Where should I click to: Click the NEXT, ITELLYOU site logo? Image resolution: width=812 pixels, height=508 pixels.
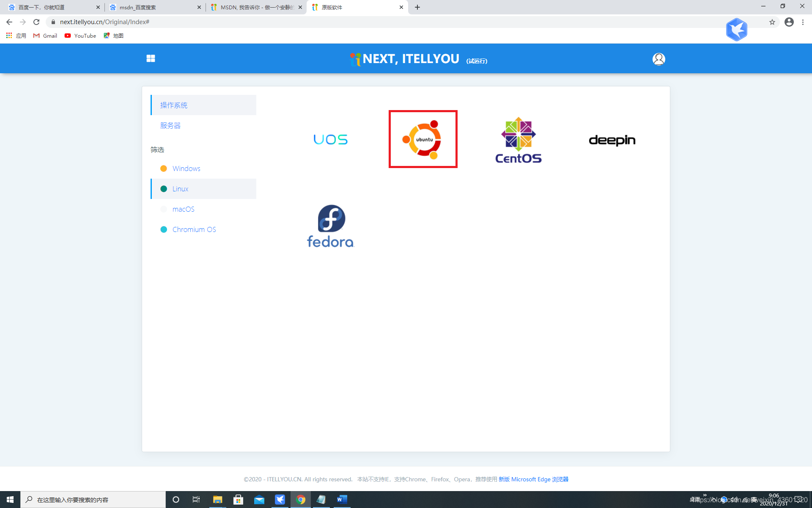coord(405,59)
